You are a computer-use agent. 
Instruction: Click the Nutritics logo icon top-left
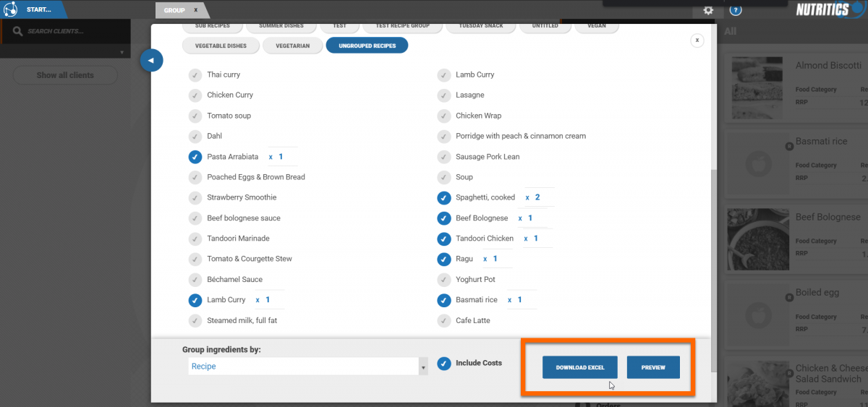(x=10, y=9)
